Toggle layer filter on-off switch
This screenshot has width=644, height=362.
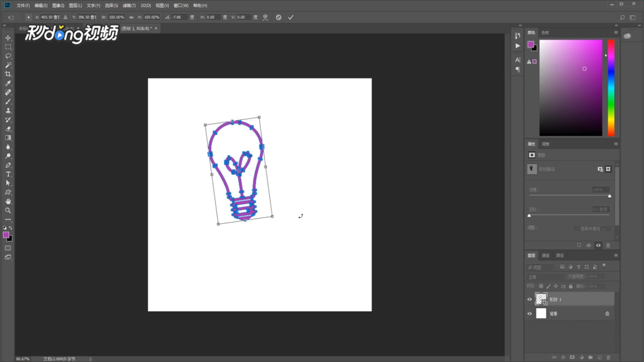click(604, 266)
